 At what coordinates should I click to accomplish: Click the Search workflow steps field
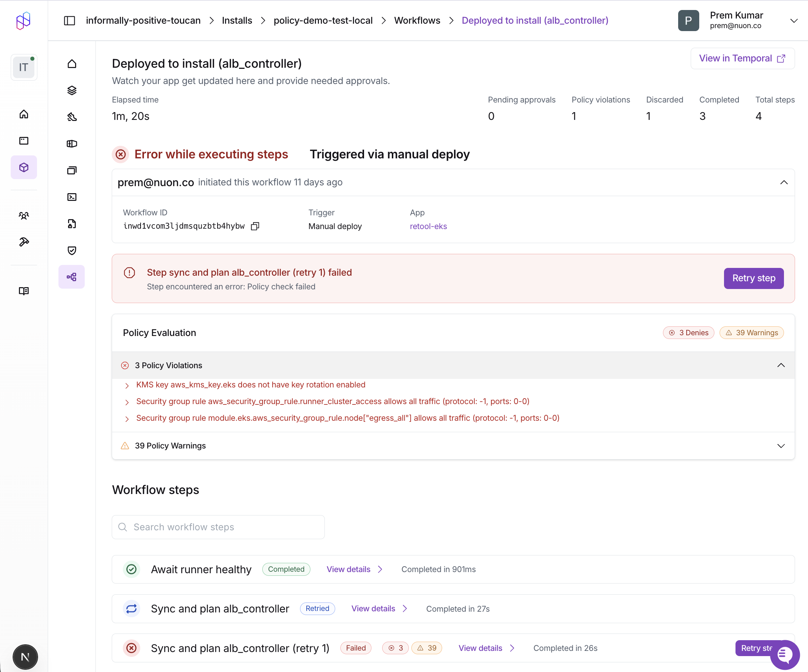[218, 527]
